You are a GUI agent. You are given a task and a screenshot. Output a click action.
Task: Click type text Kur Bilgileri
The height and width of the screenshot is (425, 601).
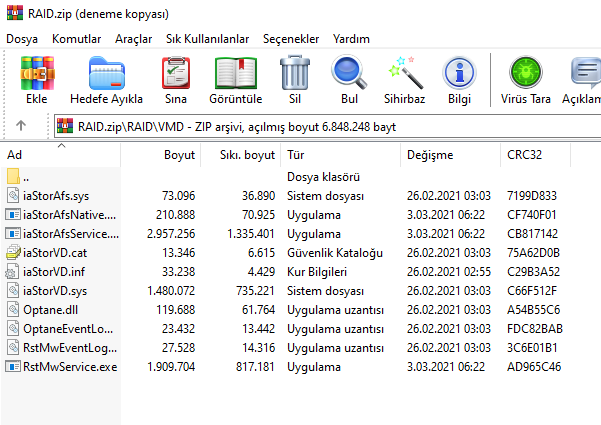pos(317,272)
